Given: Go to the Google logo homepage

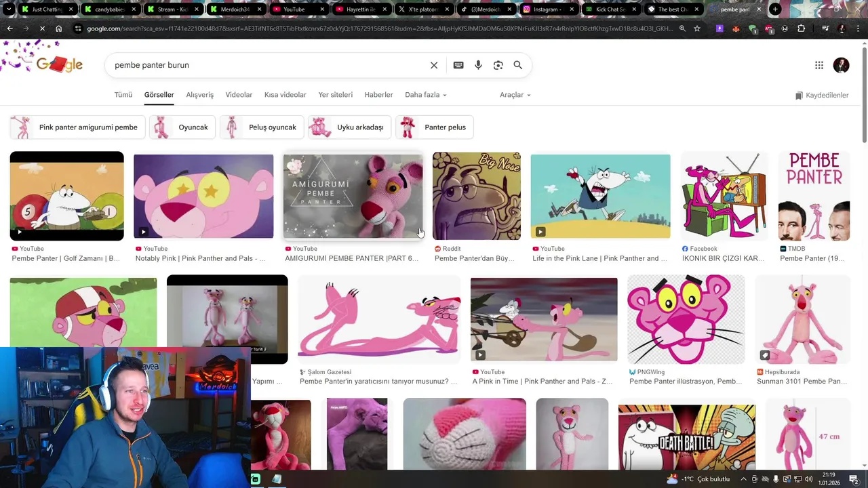Looking at the screenshot, I should [x=59, y=65].
